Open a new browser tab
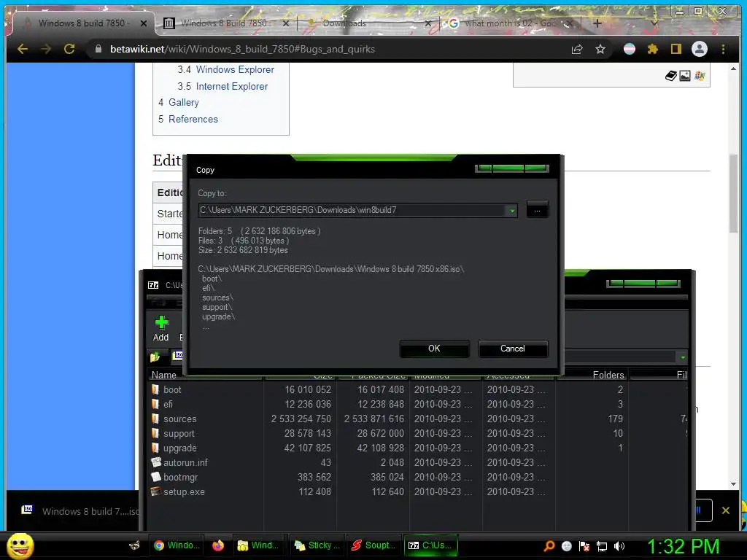The height and width of the screenshot is (560, 747). (x=597, y=23)
